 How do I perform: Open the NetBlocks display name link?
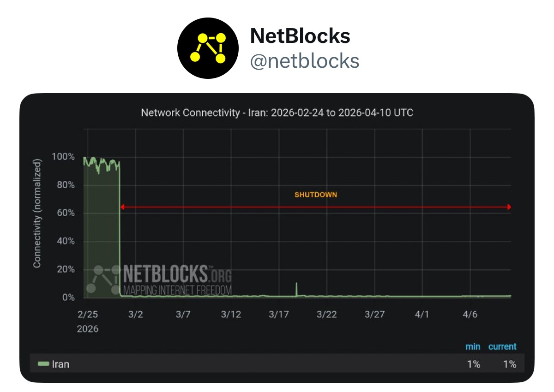tap(300, 36)
